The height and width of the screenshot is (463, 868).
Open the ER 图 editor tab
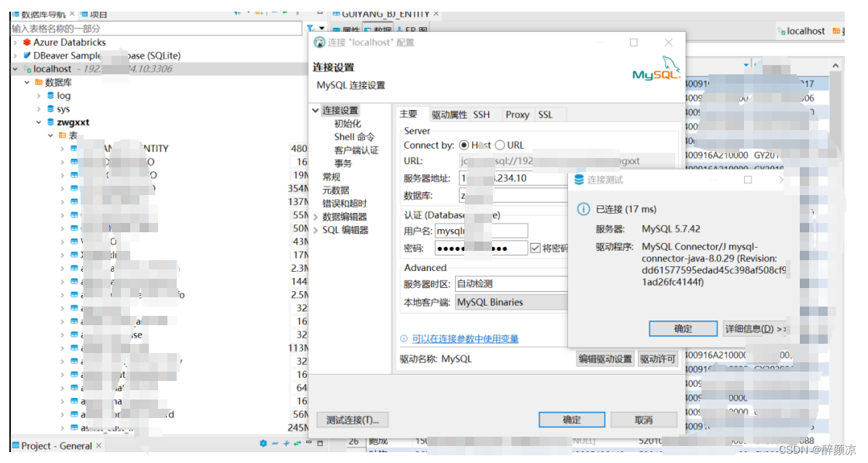[x=413, y=29]
